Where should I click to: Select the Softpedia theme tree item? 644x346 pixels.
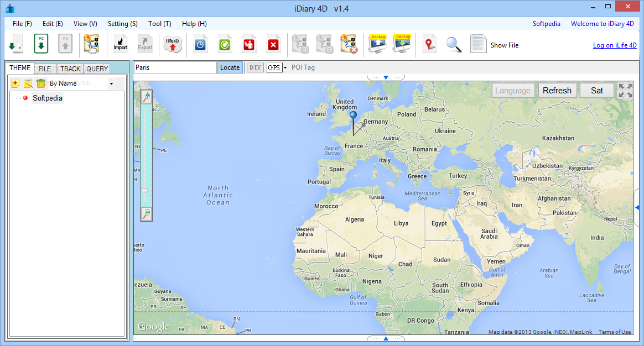coord(48,98)
